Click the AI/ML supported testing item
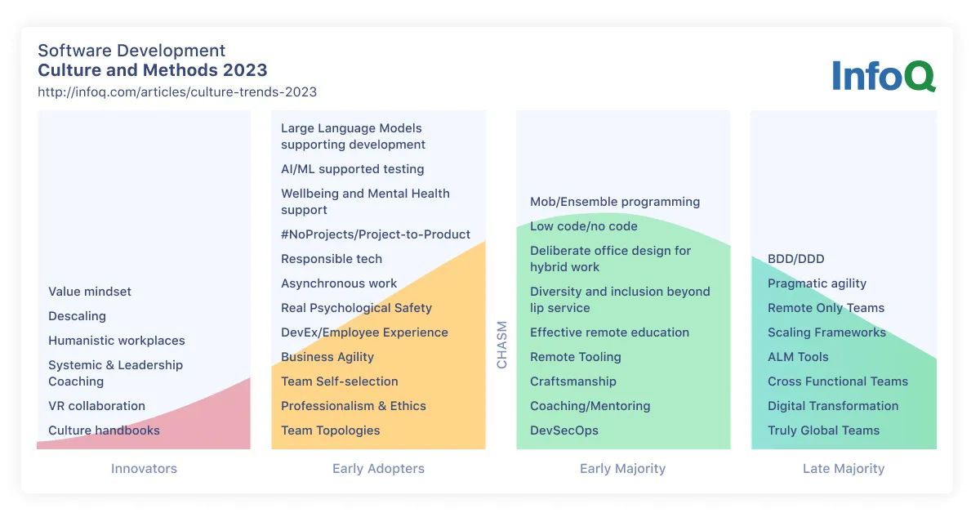Screen dimensions: 980x513 [352, 169]
